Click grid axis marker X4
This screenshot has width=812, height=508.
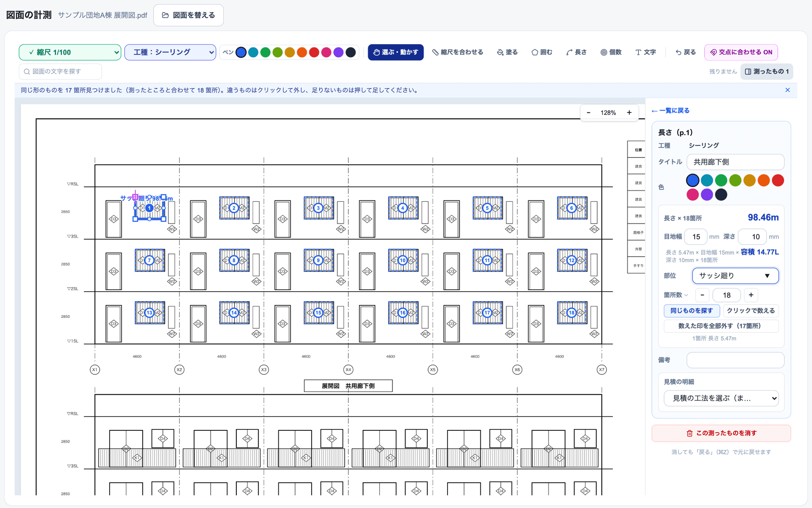(348, 370)
